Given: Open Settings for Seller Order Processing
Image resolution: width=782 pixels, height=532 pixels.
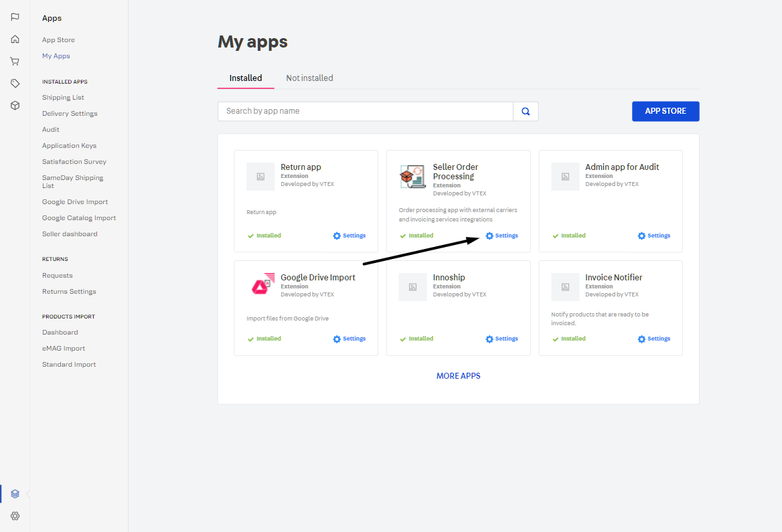Looking at the screenshot, I should pos(502,236).
